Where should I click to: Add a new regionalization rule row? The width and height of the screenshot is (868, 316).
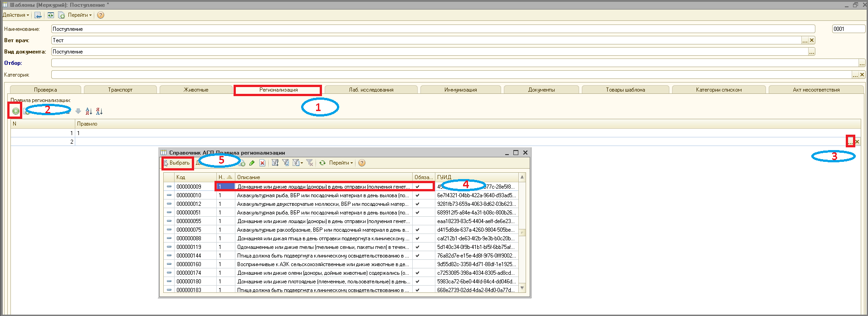[x=15, y=111]
